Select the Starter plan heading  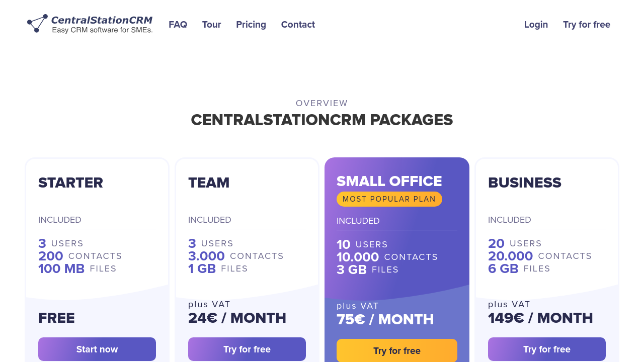click(x=70, y=183)
